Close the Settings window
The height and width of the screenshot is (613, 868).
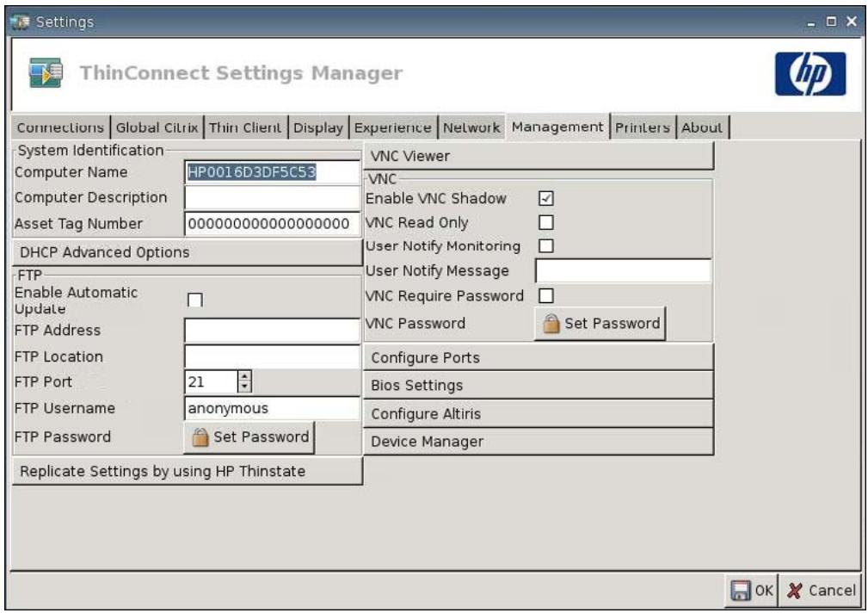coord(852,22)
